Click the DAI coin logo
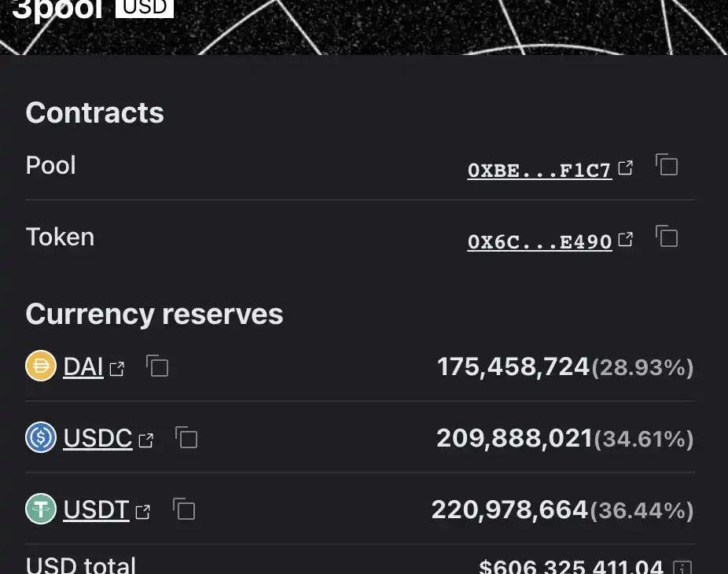728x574 pixels. 41,366
